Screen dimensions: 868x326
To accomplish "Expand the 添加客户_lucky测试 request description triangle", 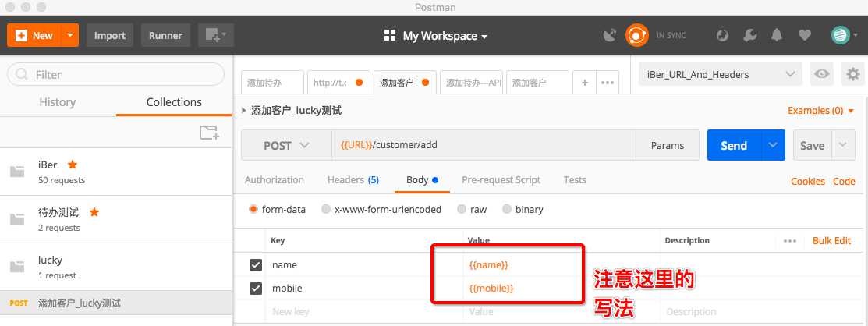I will click(244, 111).
